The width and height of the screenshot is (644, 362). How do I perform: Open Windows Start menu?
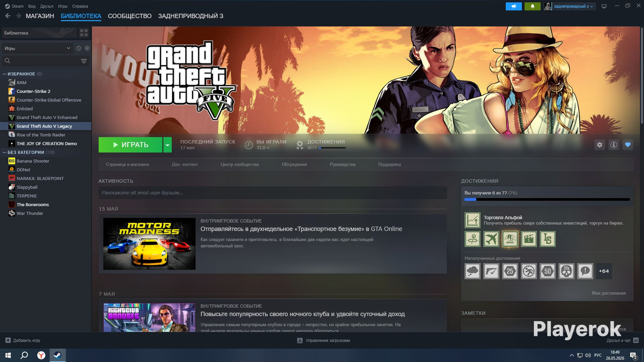point(8,355)
